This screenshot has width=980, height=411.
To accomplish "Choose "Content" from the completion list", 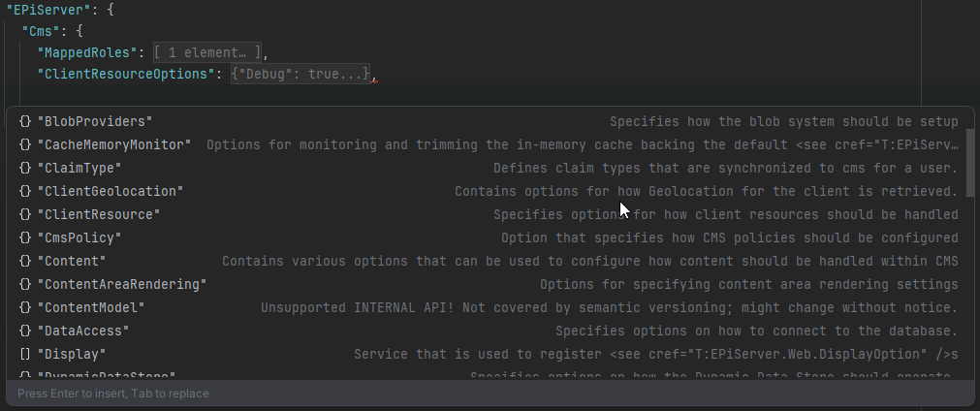I will [x=71, y=261].
